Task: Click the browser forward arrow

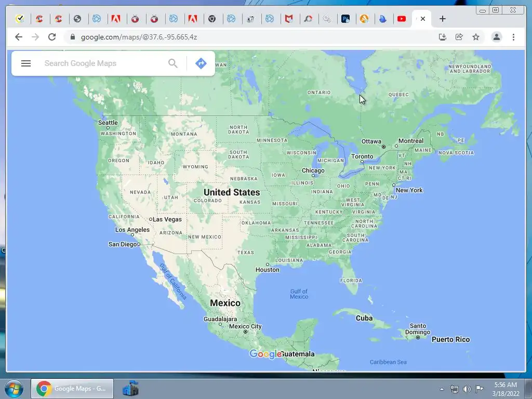Action: pos(35,37)
